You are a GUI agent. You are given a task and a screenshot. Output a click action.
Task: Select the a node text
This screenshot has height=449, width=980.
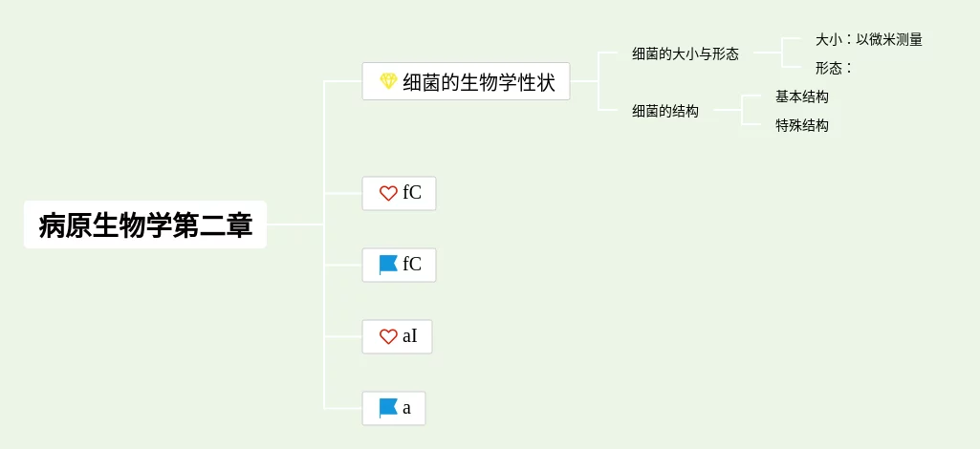click(x=407, y=409)
